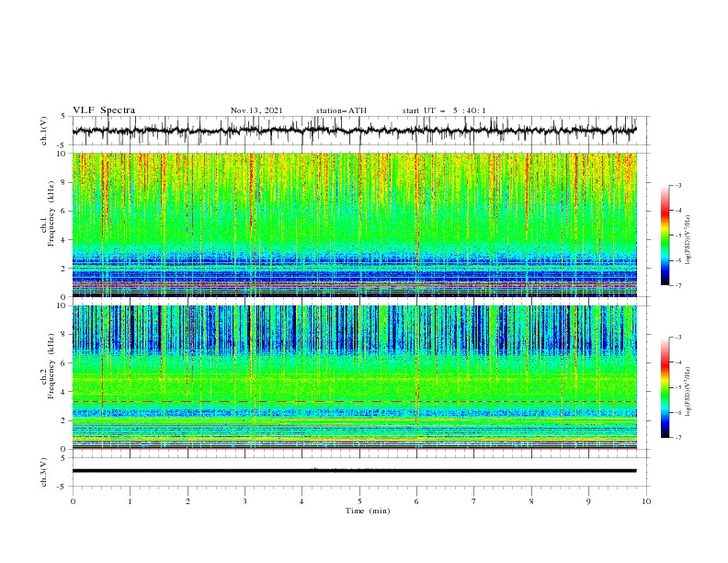
Task: Click the lower "log(PSD)(V²/Hz)" colorbar label
Action: [x=688, y=392]
